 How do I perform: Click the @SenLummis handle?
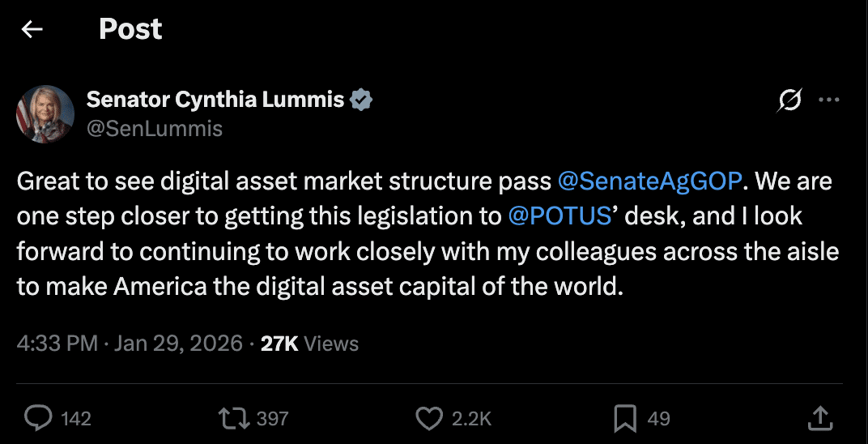(x=155, y=129)
